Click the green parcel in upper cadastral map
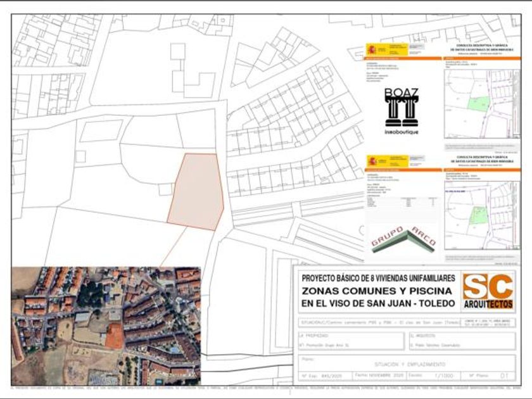Viewport: 532px width, 399px height. coord(479,104)
